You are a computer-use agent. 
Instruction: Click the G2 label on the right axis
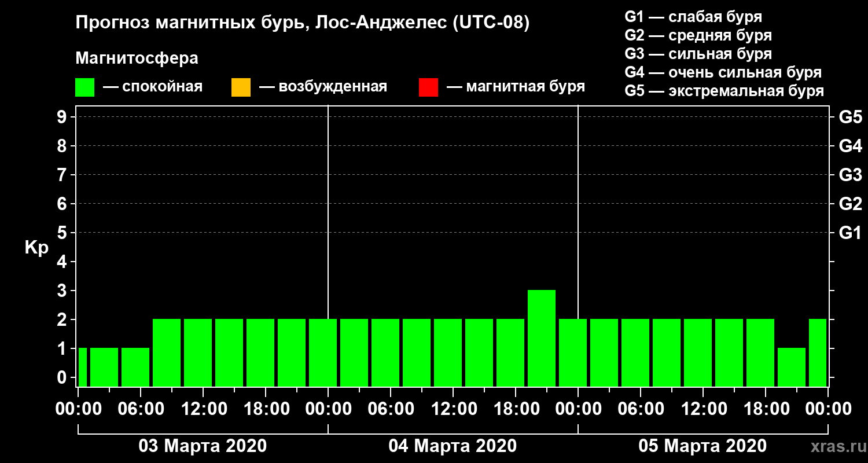pyautogui.click(x=851, y=204)
